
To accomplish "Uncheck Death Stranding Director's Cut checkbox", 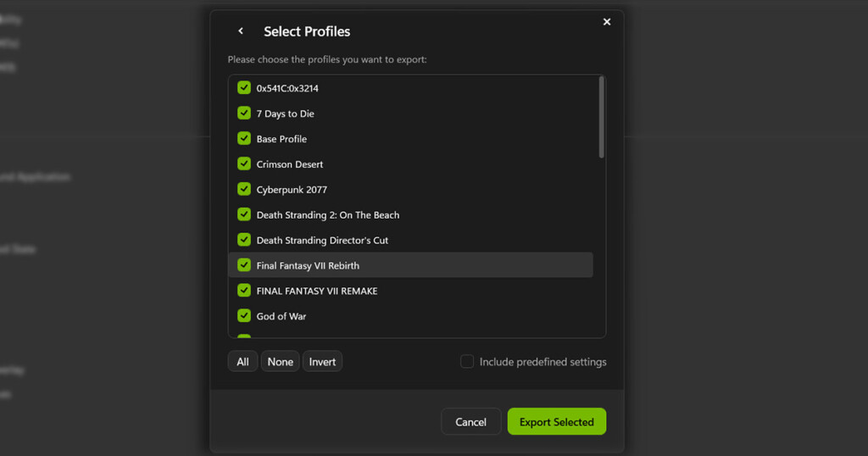I will (244, 240).
